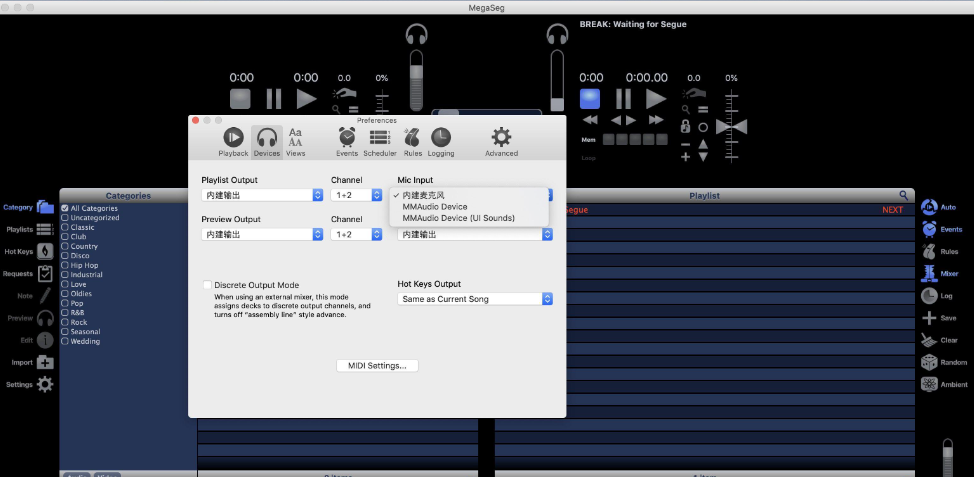Expand the Hot Keys Output dropdown

[475, 299]
